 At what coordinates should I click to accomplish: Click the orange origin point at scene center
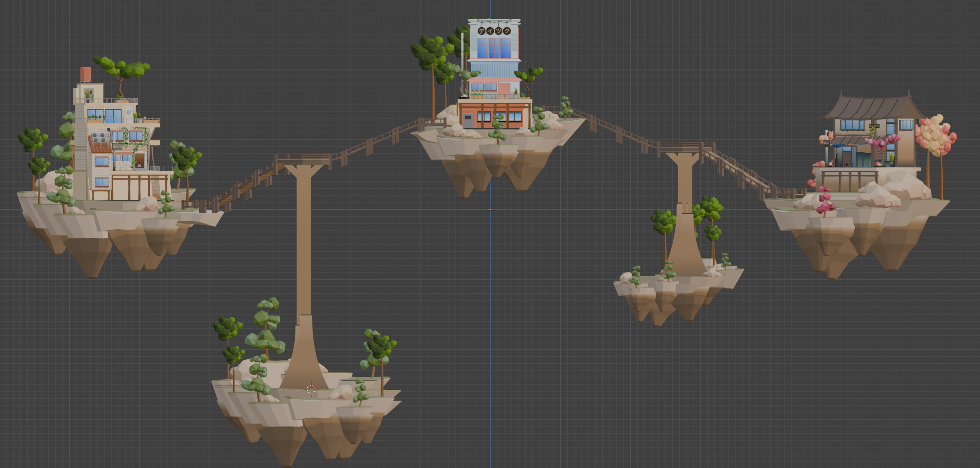point(490,209)
